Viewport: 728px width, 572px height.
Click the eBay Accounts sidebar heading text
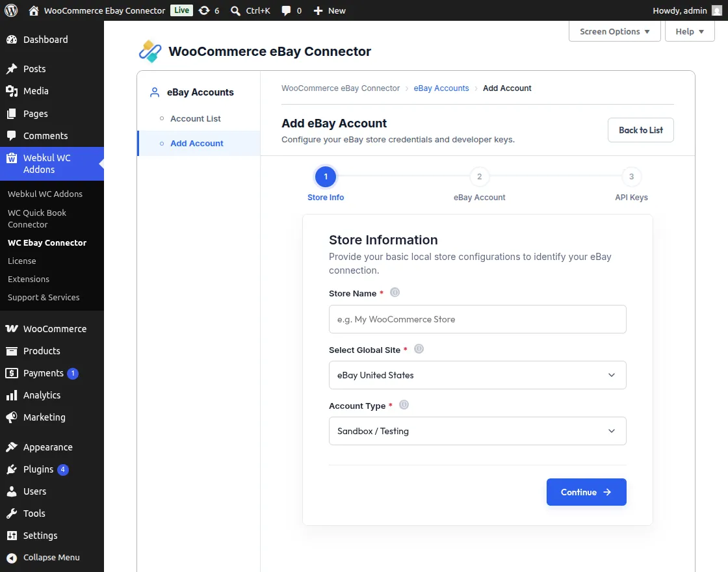pyautogui.click(x=200, y=92)
